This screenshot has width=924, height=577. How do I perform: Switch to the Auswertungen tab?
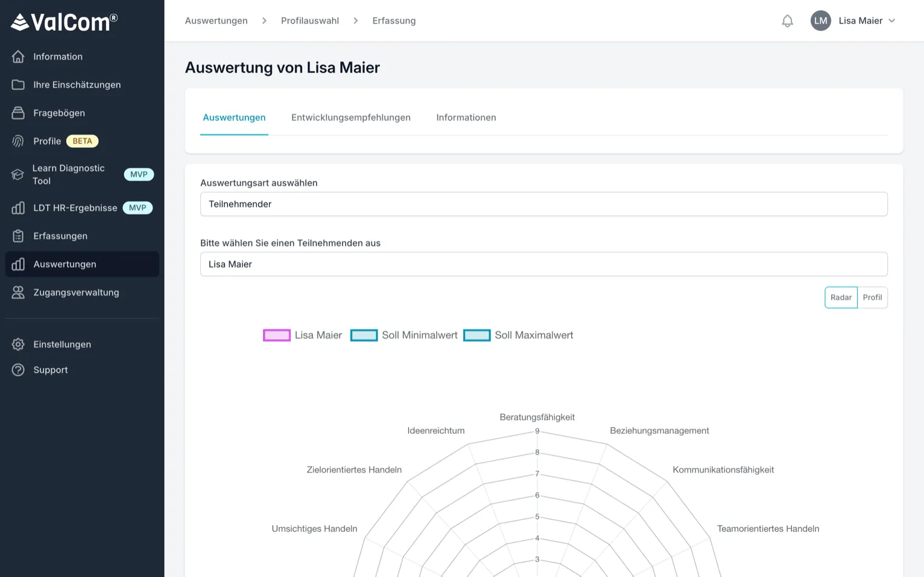tap(234, 118)
